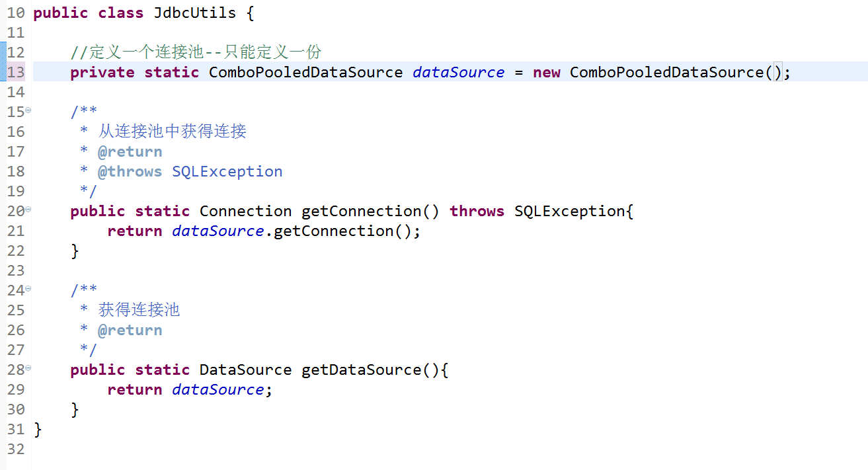Click the ComboPooledDataSource constructor after new
The width and height of the screenshot is (868, 470).
coord(667,72)
